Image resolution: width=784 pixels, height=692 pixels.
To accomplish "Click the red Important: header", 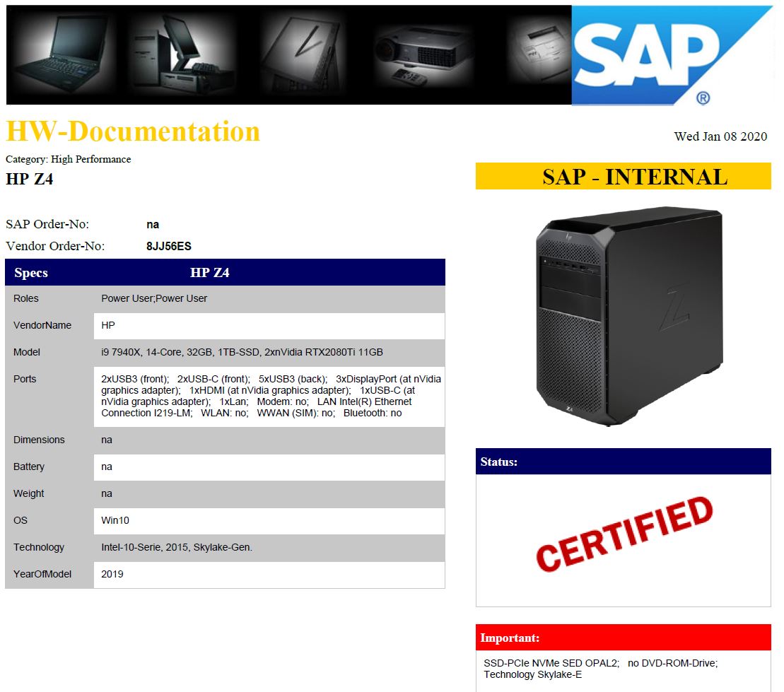I will [x=623, y=638].
